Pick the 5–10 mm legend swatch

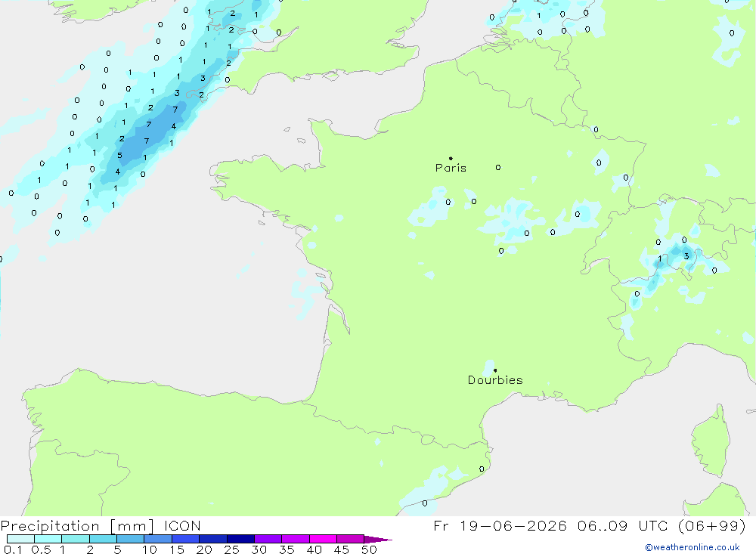click(x=131, y=539)
